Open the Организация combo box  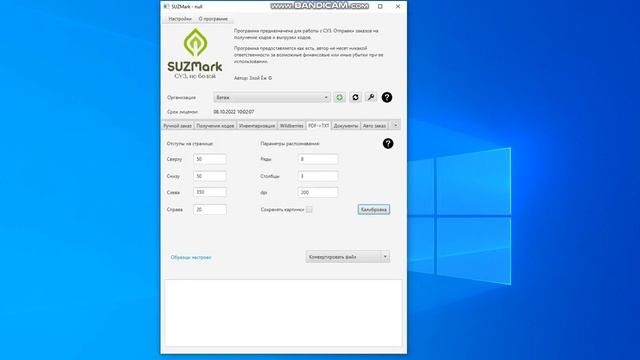272,97
